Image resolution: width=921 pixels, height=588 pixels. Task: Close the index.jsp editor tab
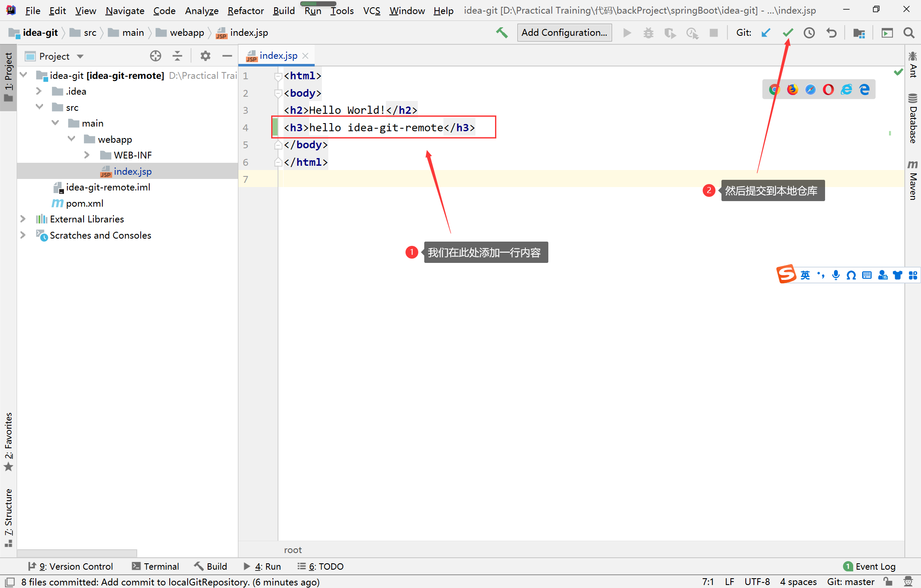(305, 56)
